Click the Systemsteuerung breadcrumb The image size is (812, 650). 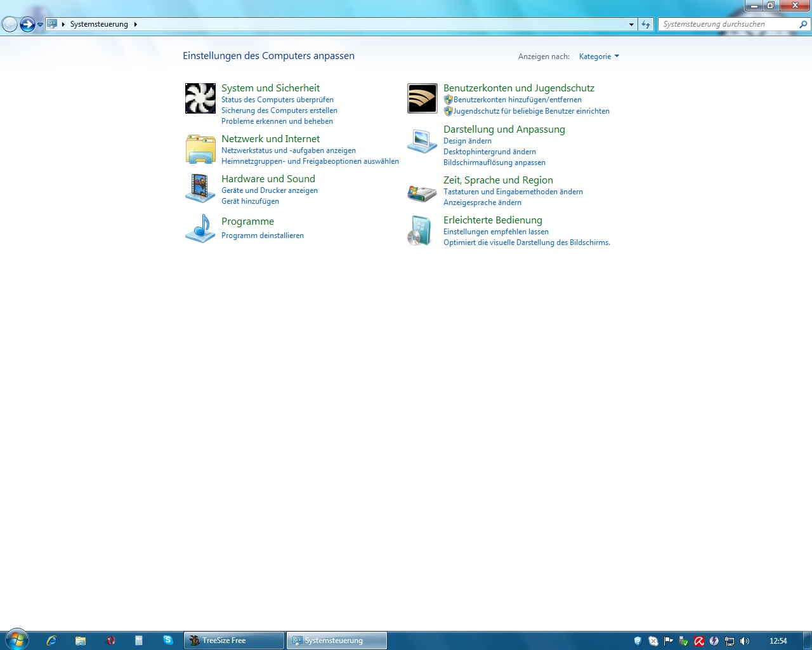pos(99,24)
